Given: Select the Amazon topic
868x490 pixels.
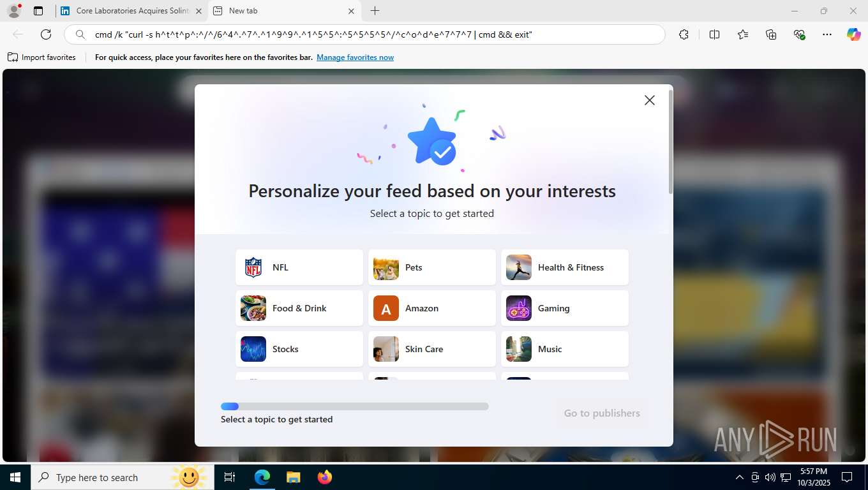Looking at the screenshot, I should coord(432,308).
